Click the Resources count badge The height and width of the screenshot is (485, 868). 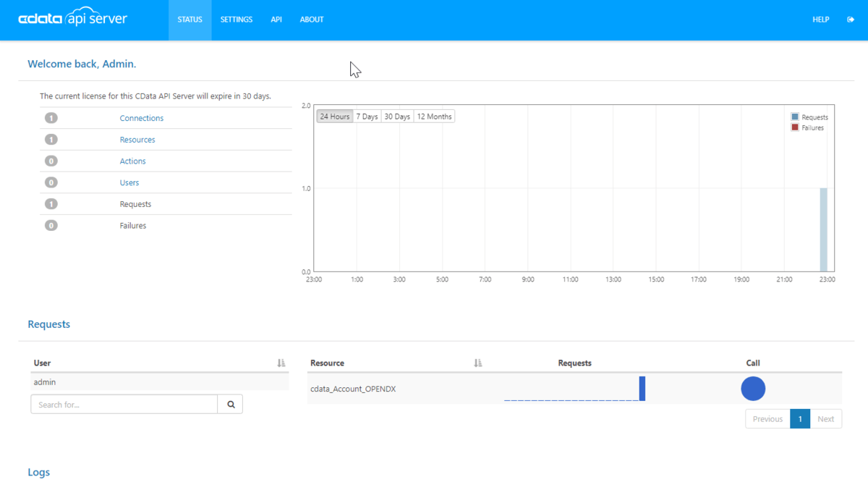[51, 140]
